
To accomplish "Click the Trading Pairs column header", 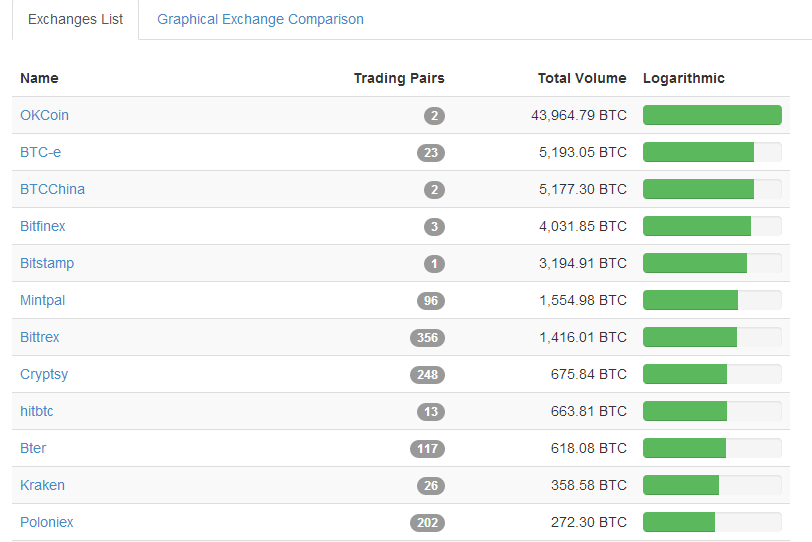I will [x=399, y=78].
